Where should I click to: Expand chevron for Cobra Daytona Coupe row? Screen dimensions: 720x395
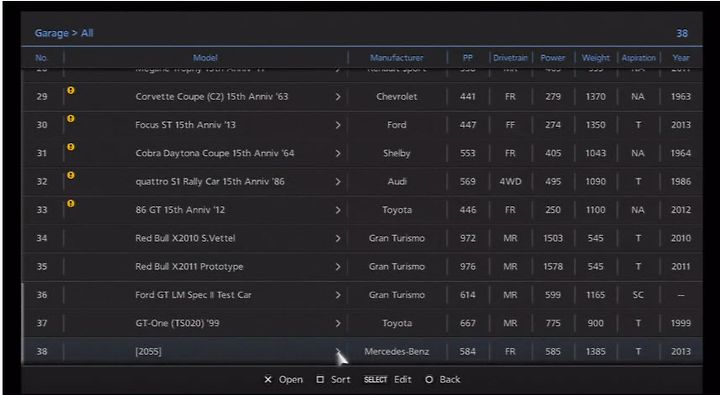click(x=338, y=153)
